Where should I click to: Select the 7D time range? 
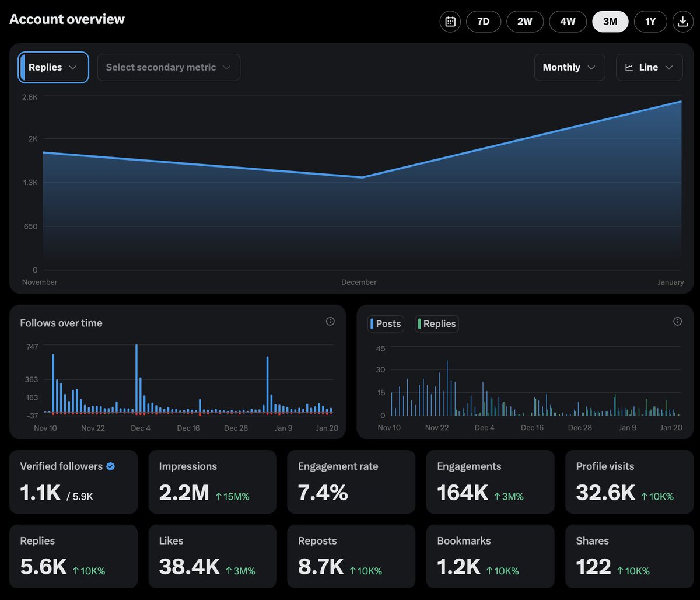[483, 22]
